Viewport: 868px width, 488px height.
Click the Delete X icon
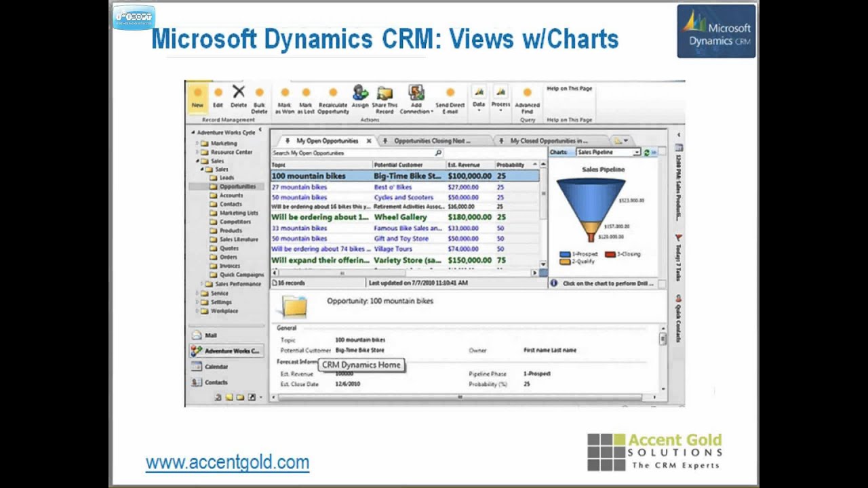239,91
